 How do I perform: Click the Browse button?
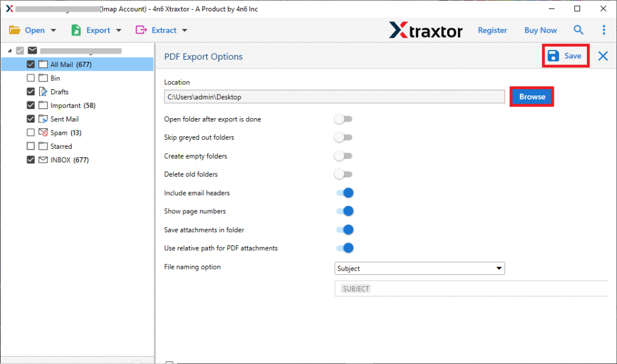532,97
